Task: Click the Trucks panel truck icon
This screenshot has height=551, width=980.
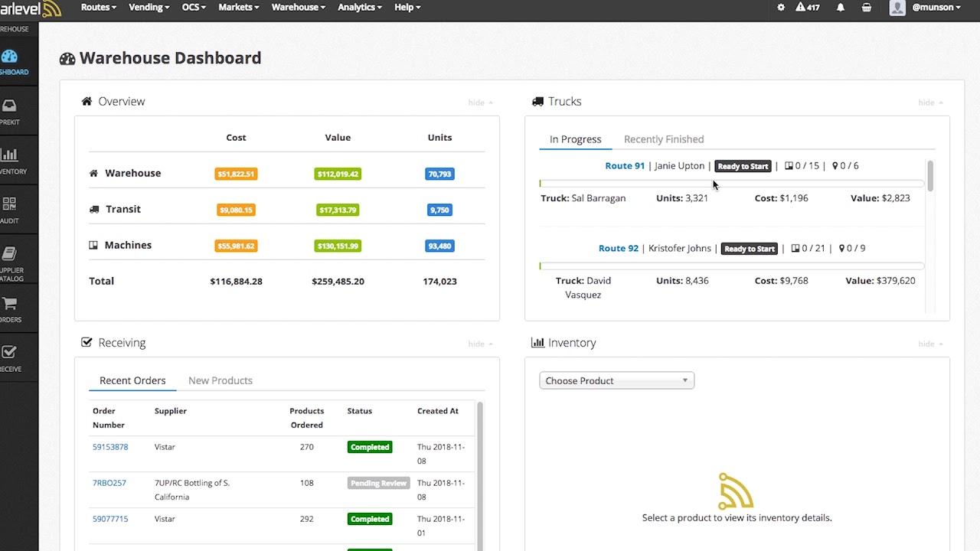Action: click(x=537, y=101)
